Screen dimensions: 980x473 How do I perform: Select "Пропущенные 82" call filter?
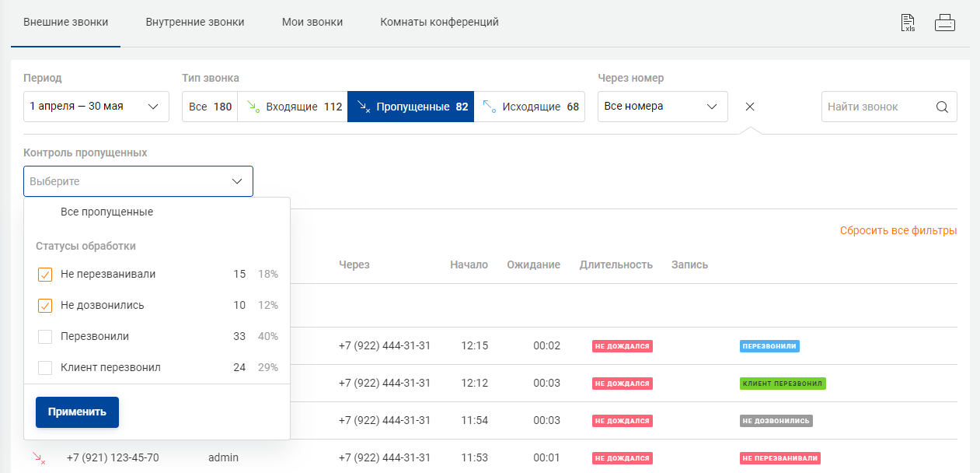click(x=411, y=107)
